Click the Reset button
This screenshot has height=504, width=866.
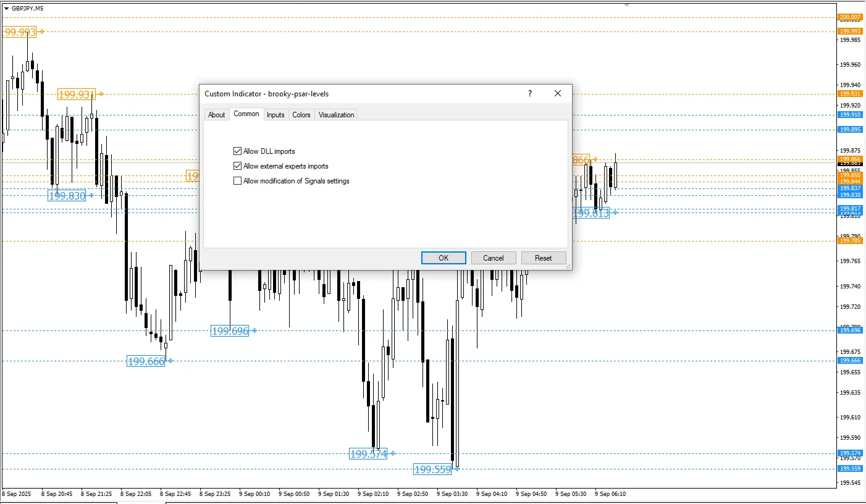(x=544, y=258)
